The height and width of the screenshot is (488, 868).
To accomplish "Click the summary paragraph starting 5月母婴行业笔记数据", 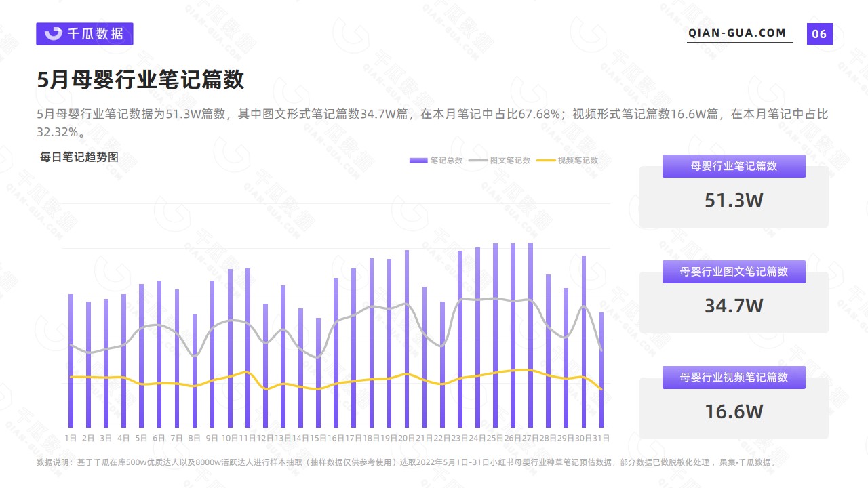I will [x=433, y=123].
